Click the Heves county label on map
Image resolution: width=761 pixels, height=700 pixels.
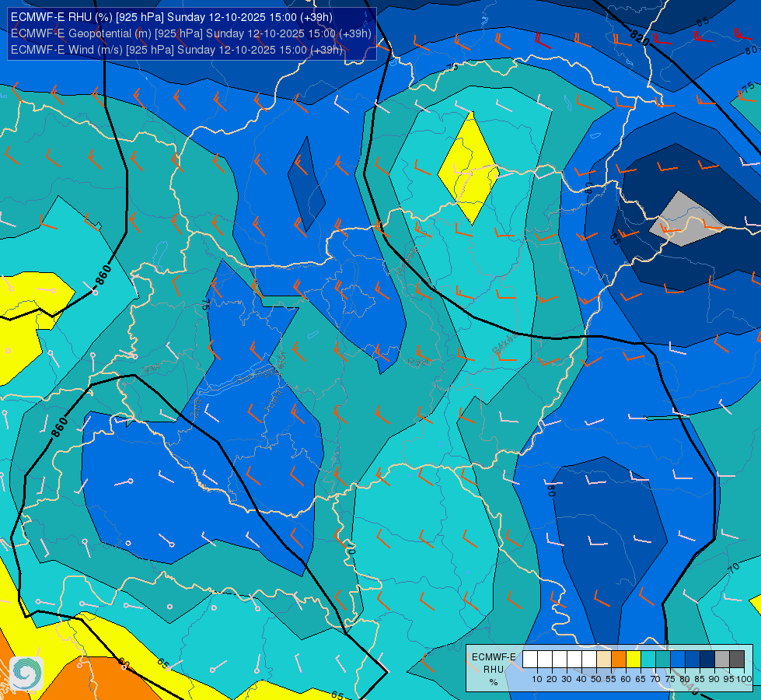point(407,261)
